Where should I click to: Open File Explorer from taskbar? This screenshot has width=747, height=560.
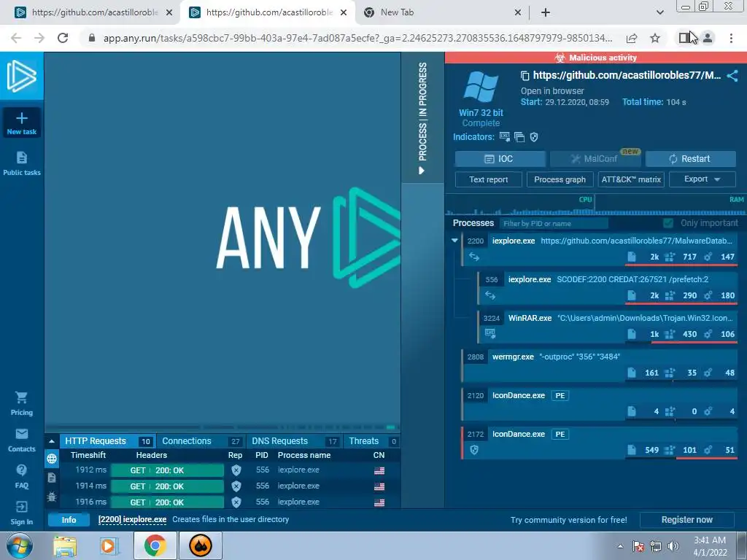(65, 545)
